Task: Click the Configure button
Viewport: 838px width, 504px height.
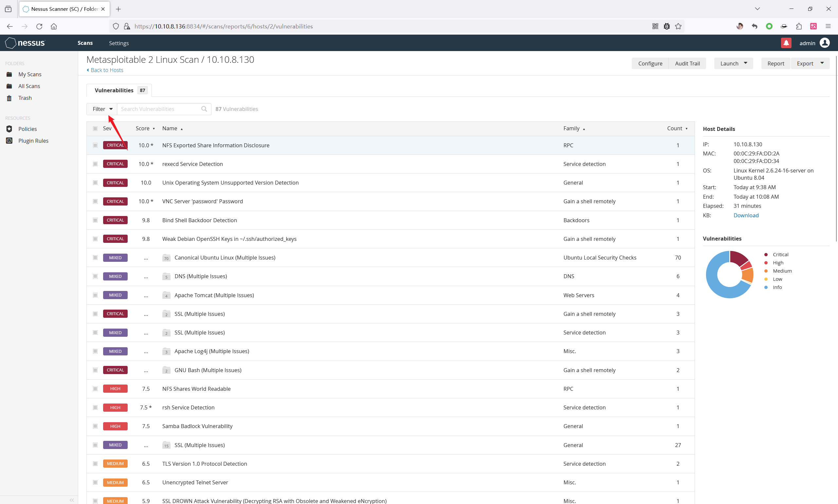Action: [x=650, y=63]
